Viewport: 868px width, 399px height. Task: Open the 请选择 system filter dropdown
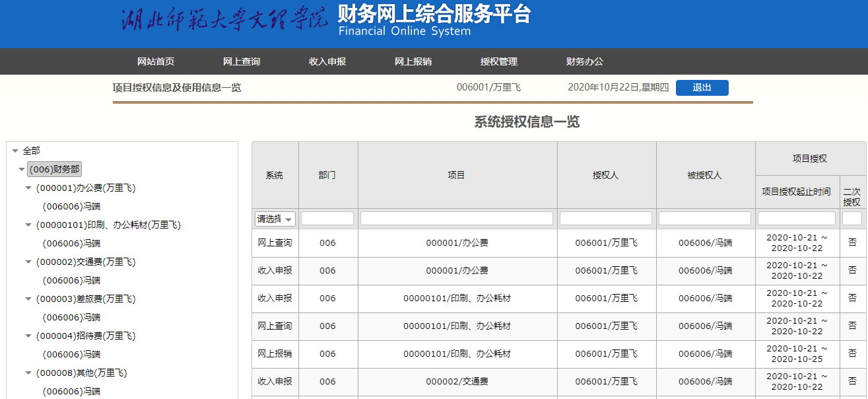tap(275, 219)
